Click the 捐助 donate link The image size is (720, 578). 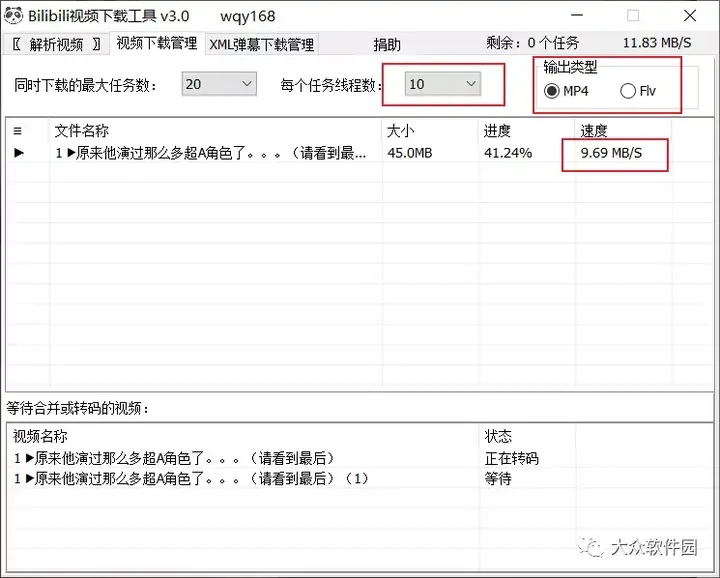coord(387,45)
